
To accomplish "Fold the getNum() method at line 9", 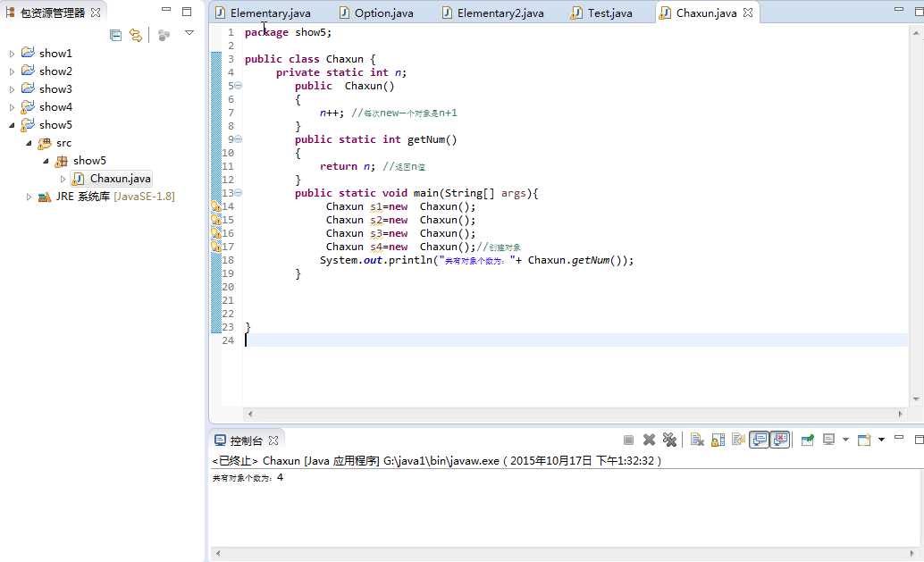I will click(238, 139).
